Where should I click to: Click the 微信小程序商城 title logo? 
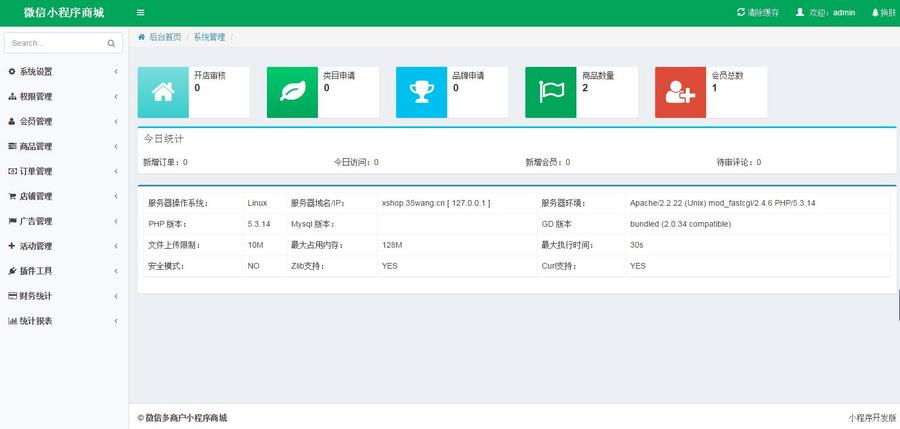[x=64, y=13]
